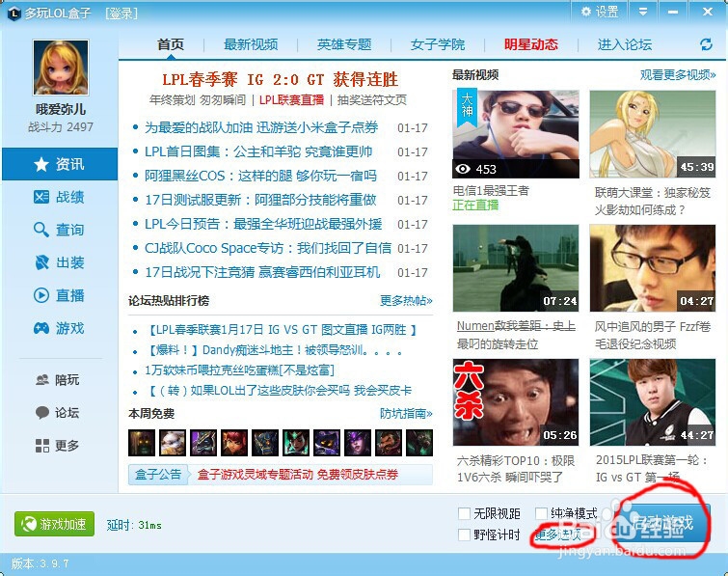The image size is (728, 576).
Task: Open the 直播 live stream section
Action: coord(60,295)
